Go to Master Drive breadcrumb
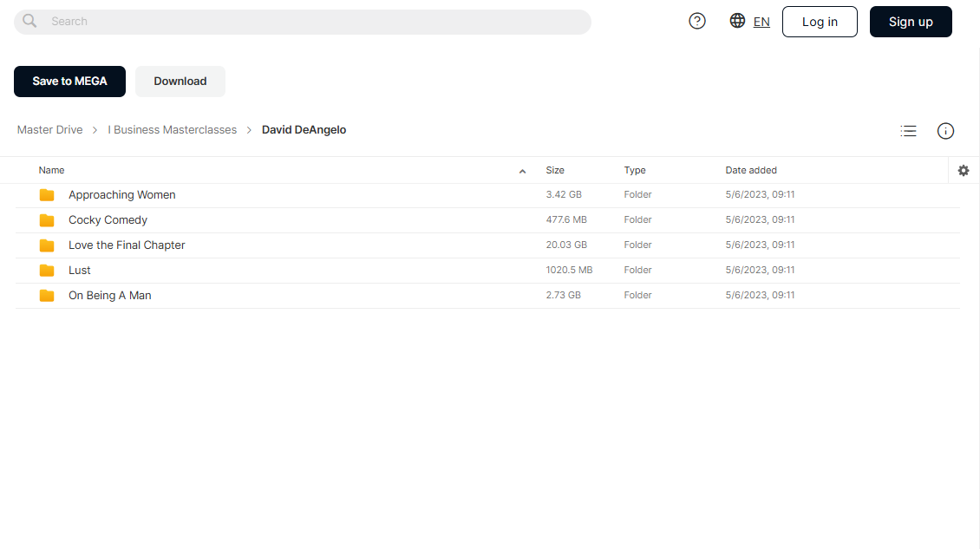 pyautogui.click(x=50, y=130)
